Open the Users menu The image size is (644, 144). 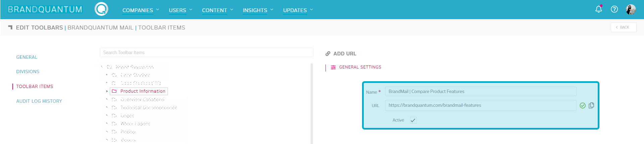(x=181, y=10)
